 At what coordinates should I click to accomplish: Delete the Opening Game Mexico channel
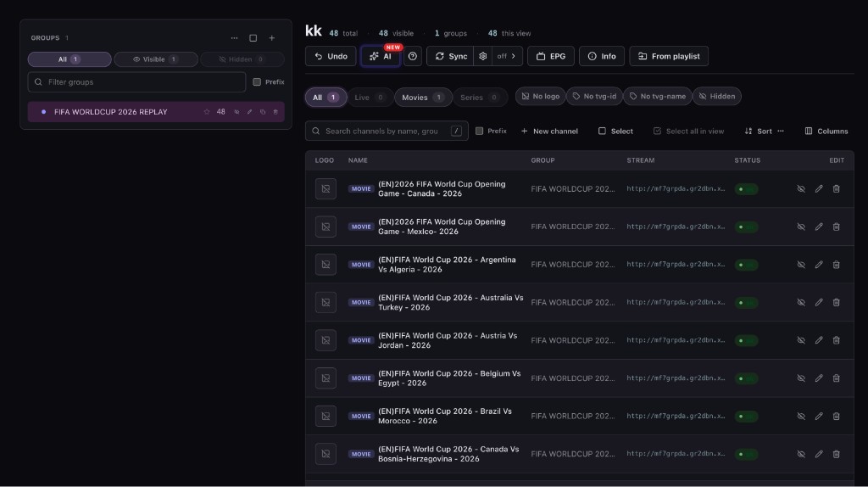pos(837,227)
